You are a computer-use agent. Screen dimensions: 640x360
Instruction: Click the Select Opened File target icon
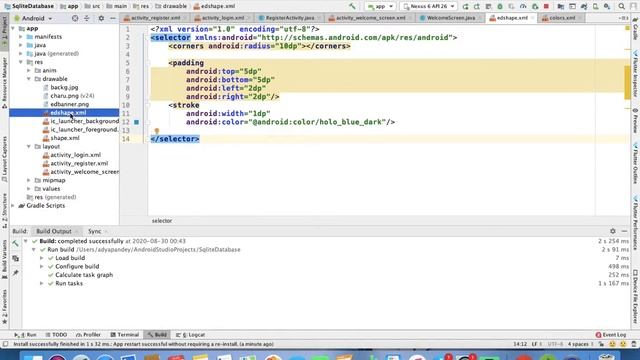point(75,18)
